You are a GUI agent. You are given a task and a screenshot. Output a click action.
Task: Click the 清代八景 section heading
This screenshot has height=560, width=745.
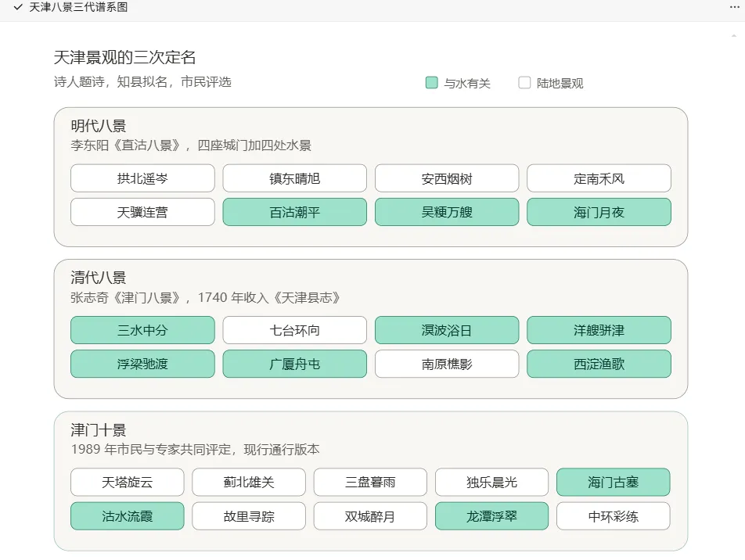99,278
